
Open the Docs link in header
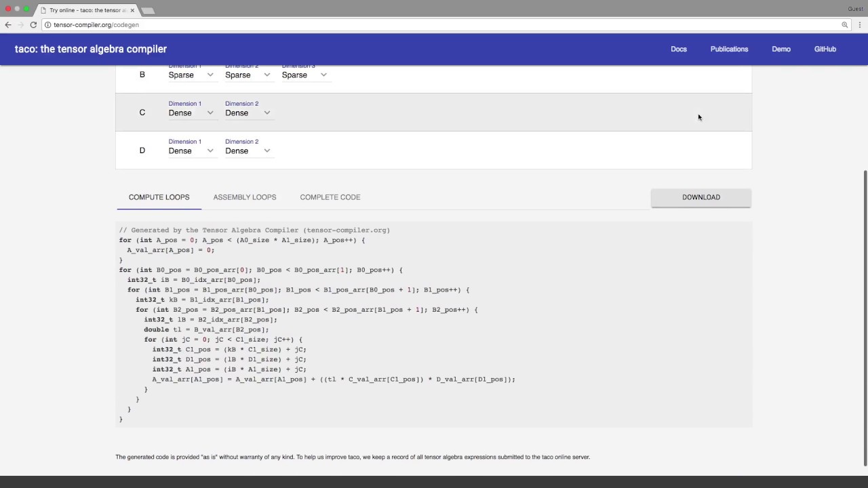click(679, 49)
